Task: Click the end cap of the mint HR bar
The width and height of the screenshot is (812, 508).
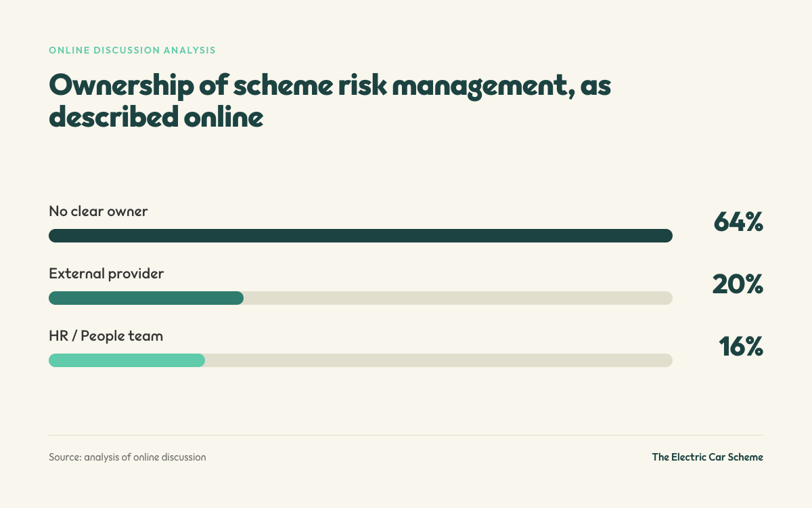Action: click(x=200, y=360)
